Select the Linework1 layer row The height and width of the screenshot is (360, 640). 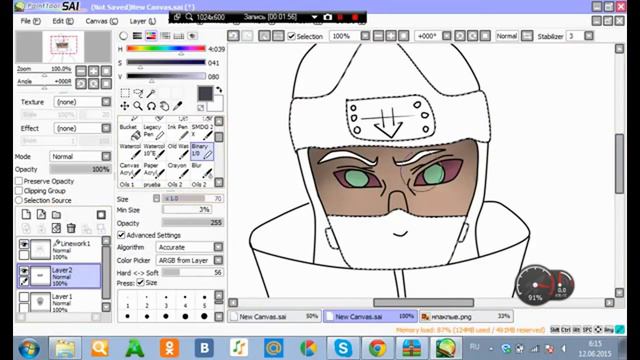(x=59, y=249)
